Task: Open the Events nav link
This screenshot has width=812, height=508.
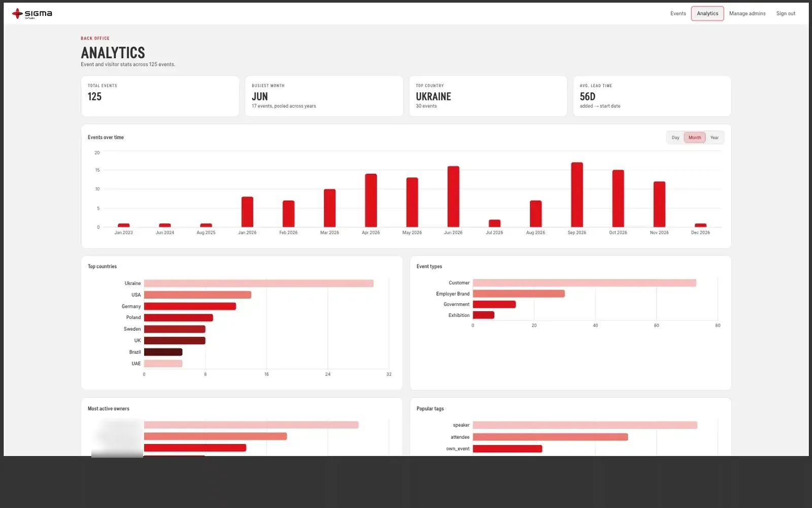Action: pos(678,14)
